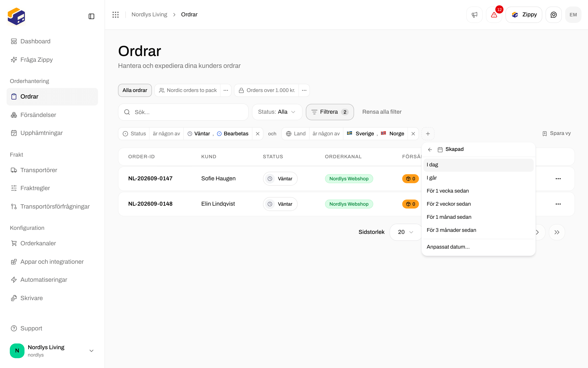Select 'I dag' date option

[x=478, y=165]
